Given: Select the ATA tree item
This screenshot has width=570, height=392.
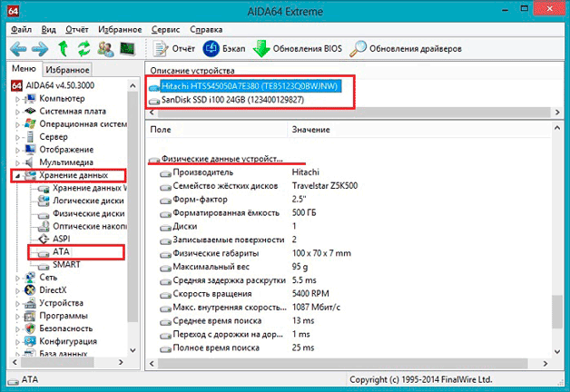Looking at the screenshot, I should click(61, 251).
